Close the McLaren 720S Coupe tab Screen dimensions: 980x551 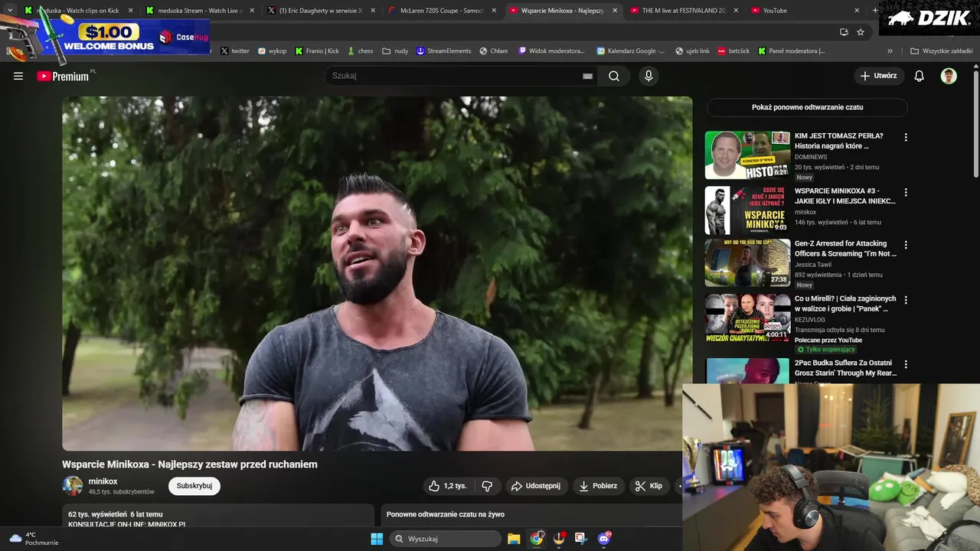tap(494, 11)
